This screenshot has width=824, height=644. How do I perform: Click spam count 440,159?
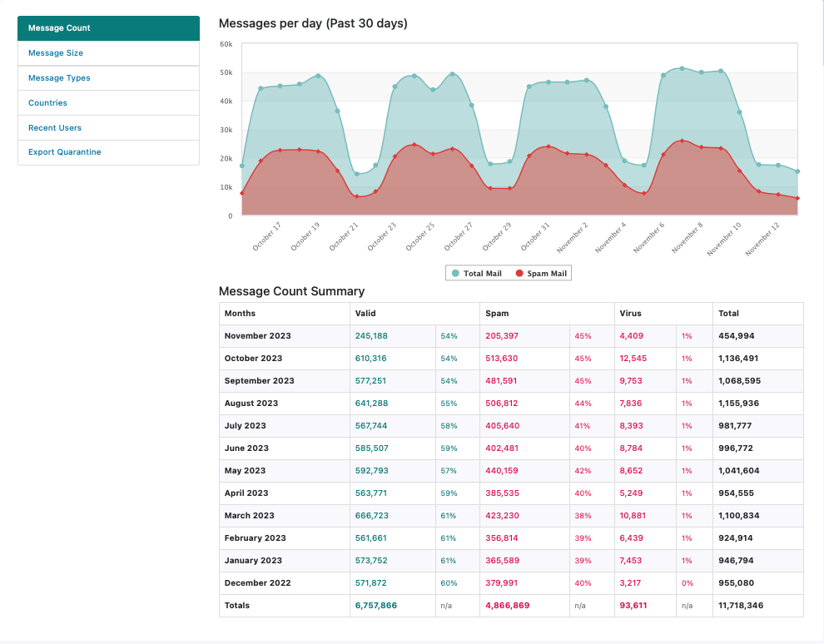pyautogui.click(x=502, y=471)
